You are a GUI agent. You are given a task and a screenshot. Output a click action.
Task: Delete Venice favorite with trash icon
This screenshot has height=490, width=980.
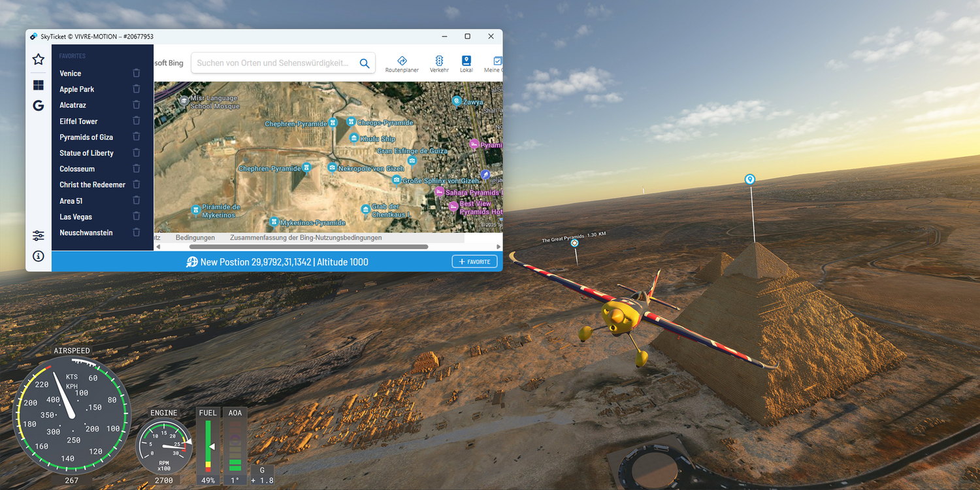pos(136,73)
